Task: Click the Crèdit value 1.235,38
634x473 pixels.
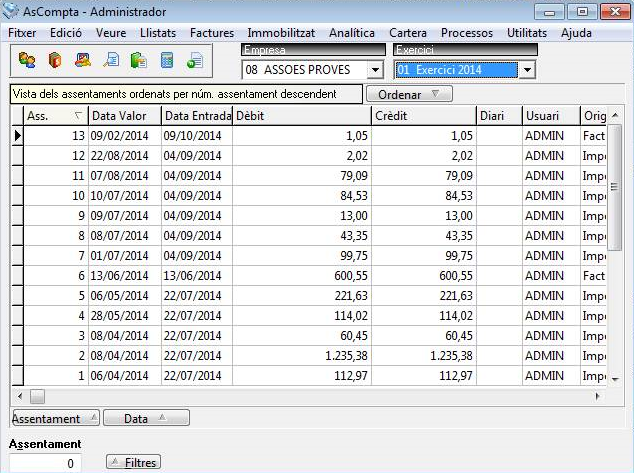Action: pos(451,356)
